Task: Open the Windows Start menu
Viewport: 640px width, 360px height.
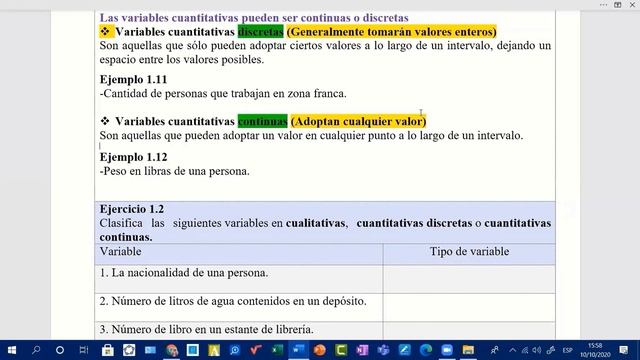Action: click(x=12, y=350)
